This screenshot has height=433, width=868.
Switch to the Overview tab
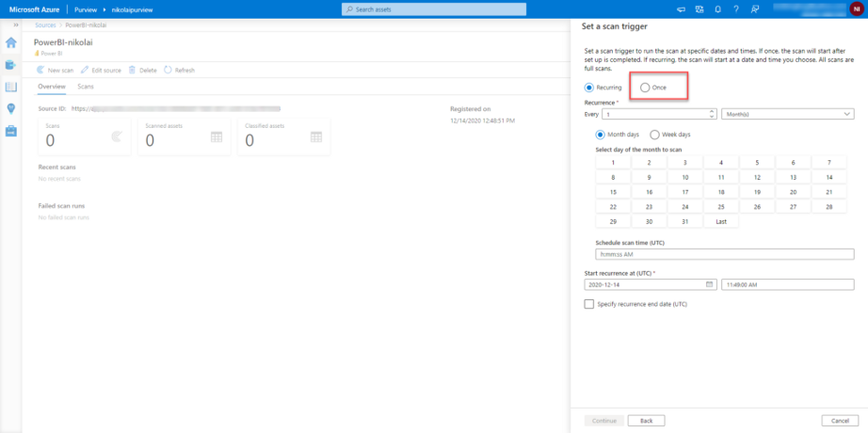52,87
